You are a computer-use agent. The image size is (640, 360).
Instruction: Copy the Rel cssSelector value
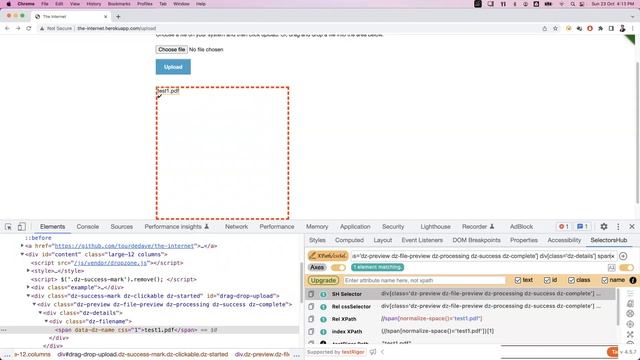pos(311,307)
